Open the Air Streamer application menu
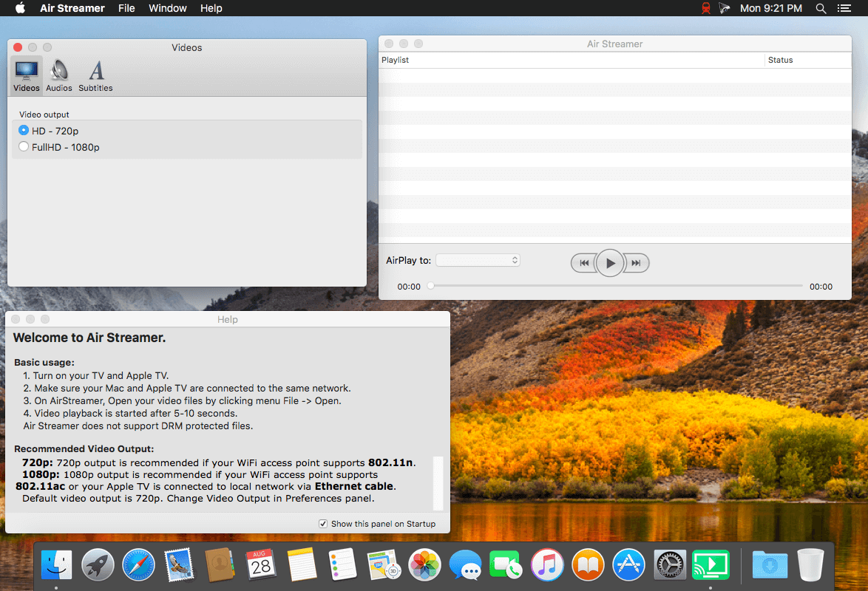Viewport: 868px width, 591px height. [72, 7]
